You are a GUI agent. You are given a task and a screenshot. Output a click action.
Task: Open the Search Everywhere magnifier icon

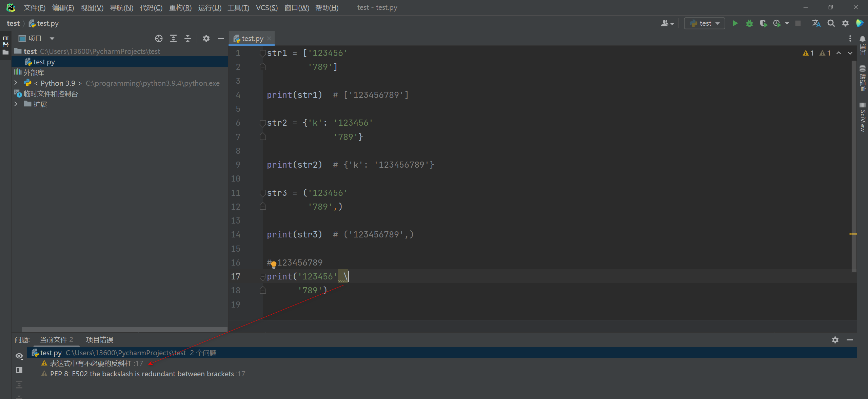pos(831,23)
